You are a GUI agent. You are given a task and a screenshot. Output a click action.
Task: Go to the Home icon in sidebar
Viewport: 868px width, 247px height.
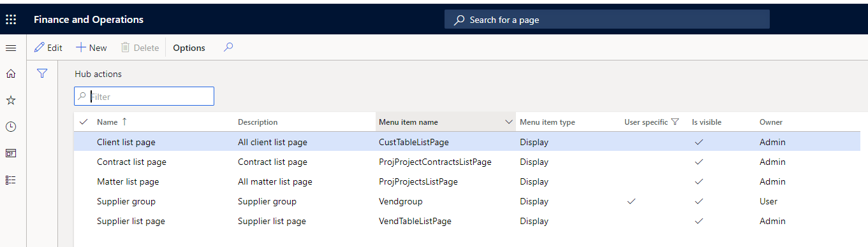tap(11, 74)
